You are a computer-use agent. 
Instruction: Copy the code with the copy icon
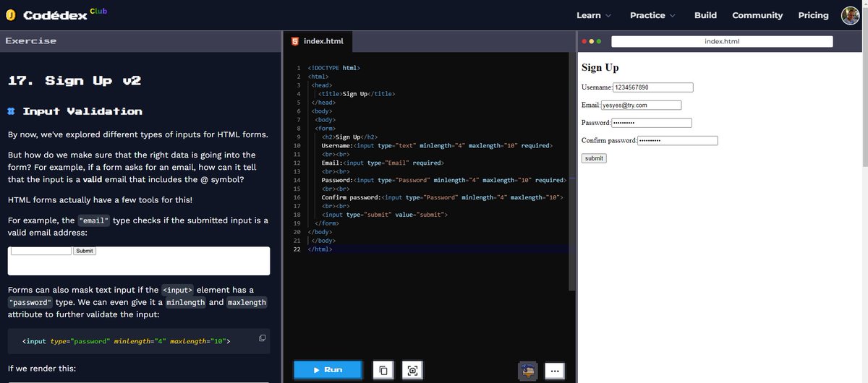click(x=383, y=371)
